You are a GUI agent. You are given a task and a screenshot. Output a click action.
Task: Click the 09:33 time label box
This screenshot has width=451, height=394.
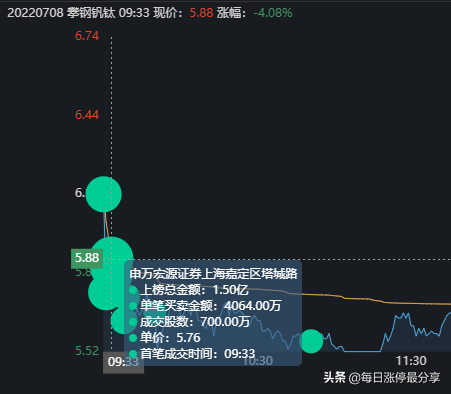click(123, 362)
